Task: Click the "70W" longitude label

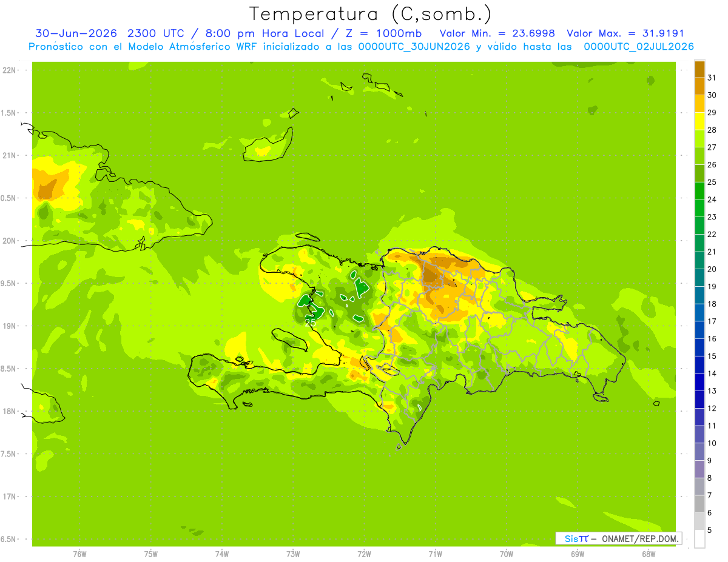Action: tap(507, 554)
